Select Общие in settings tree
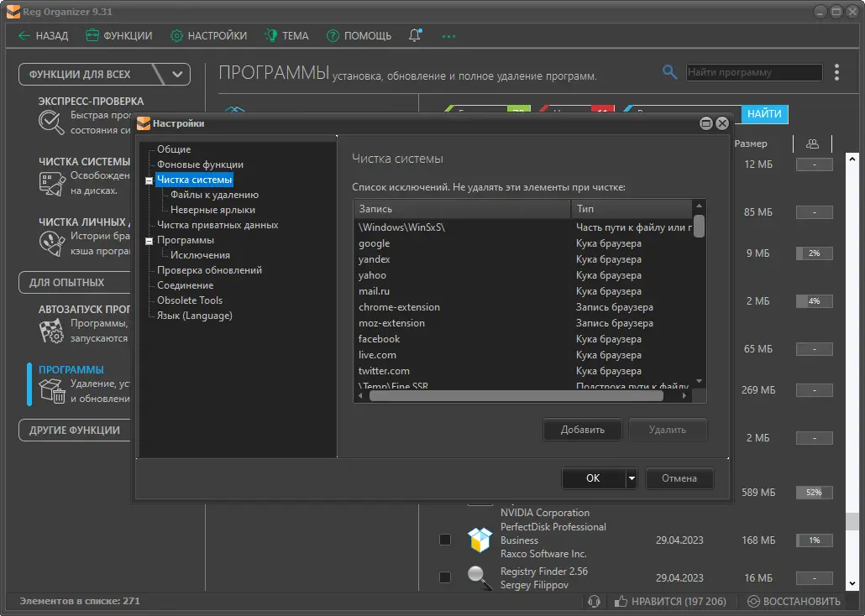865x616 pixels. pyautogui.click(x=174, y=149)
